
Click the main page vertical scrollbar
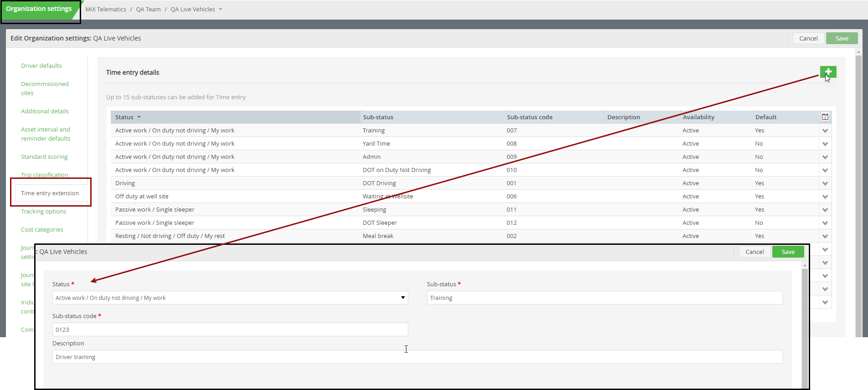858,196
